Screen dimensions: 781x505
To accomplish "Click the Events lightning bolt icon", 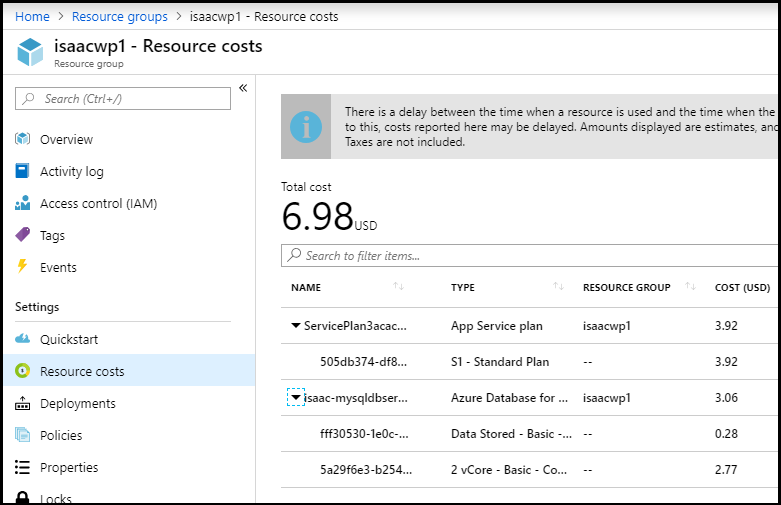I will [23, 267].
